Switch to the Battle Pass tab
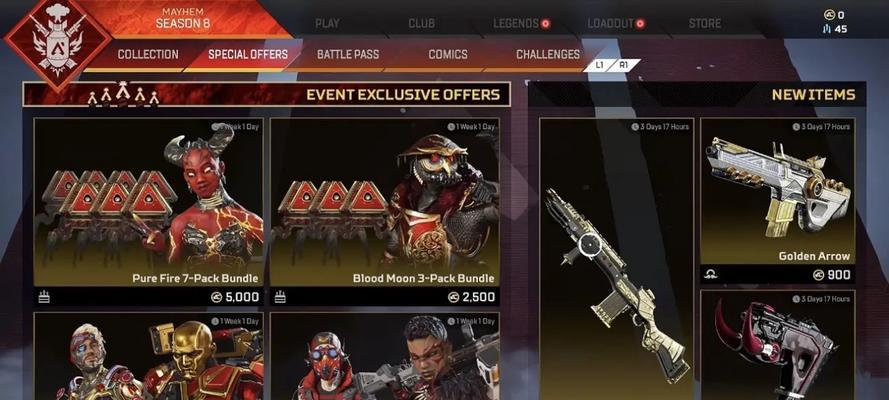This screenshot has height=400, width=889. pos(348,55)
